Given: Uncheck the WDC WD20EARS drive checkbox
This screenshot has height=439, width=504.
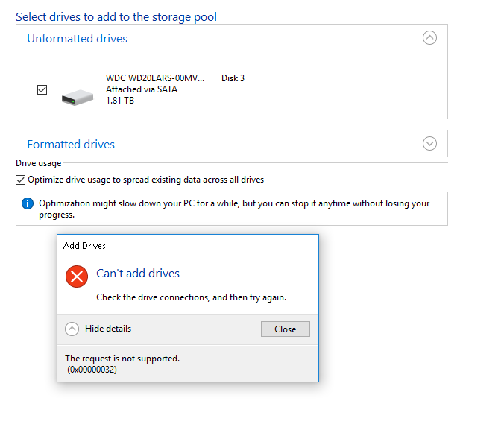Looking at the screenshot, I should [42, 89].
